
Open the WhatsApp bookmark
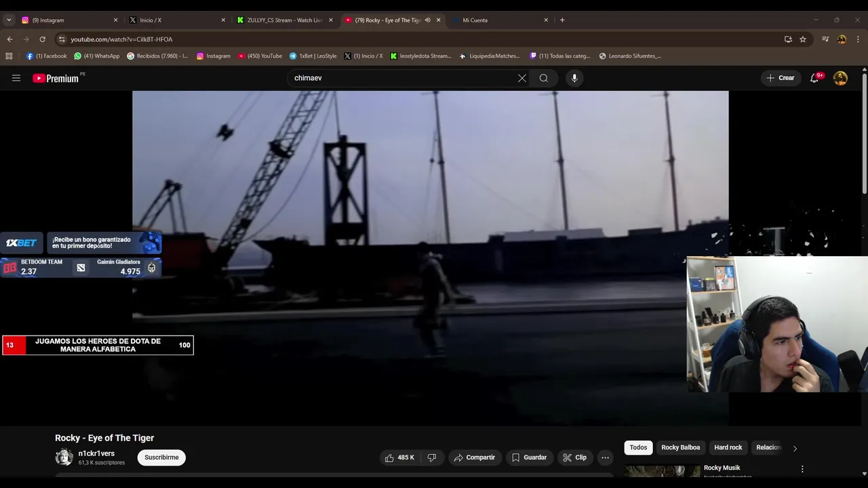(x=96, y=56)
